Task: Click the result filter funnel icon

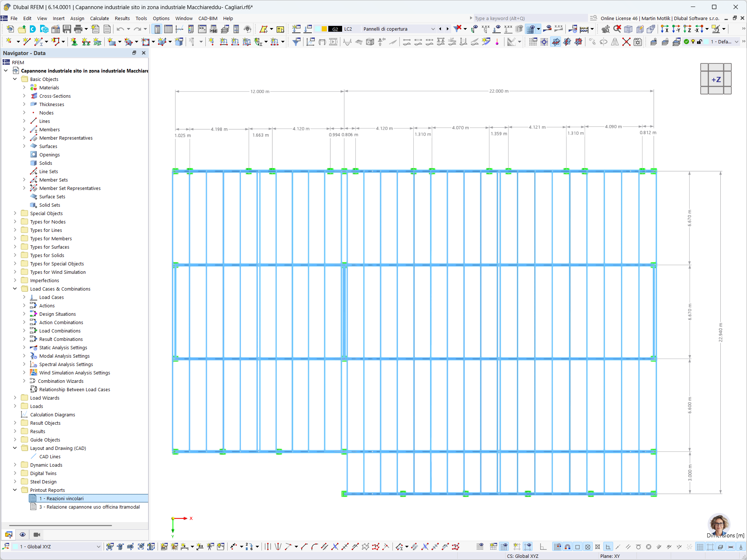Action: tap(296, 42)
